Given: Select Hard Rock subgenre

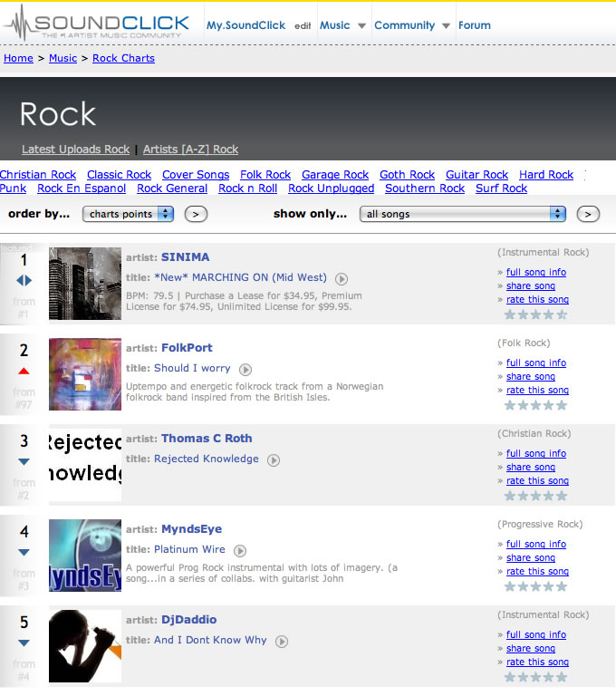Looking at the screenshot, I should 546,175.
